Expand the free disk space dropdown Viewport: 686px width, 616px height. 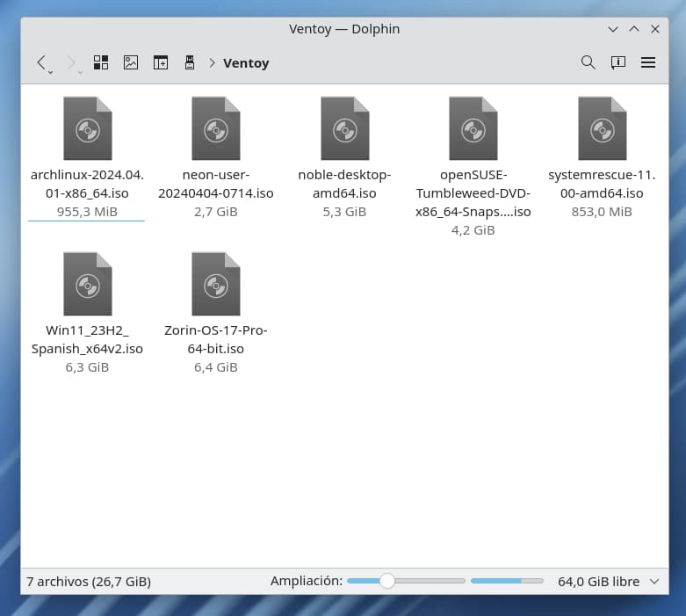pyautogui.click(x=654, y=582)
